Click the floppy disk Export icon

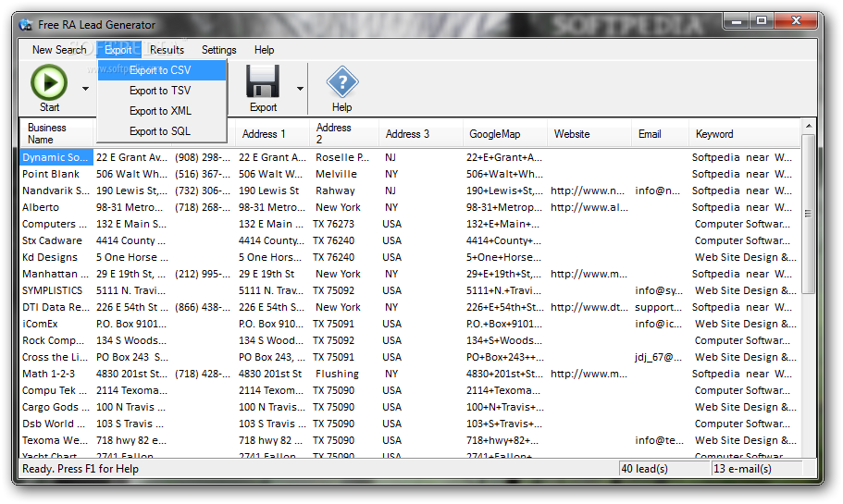263,81
